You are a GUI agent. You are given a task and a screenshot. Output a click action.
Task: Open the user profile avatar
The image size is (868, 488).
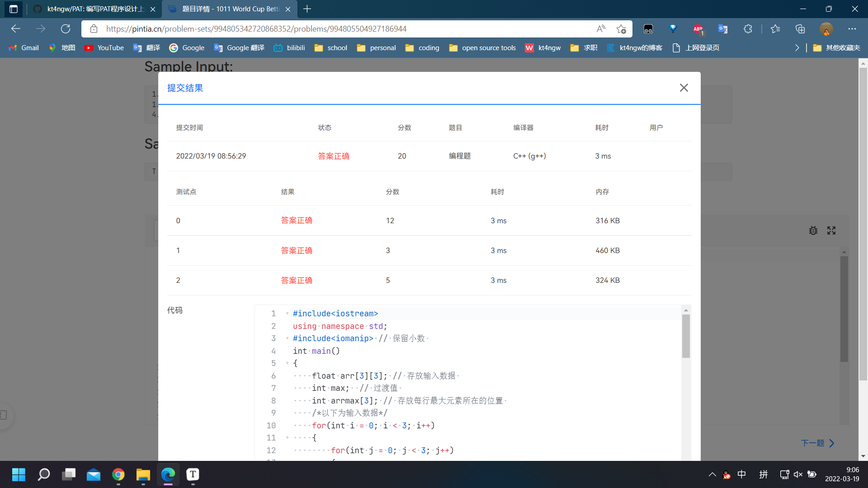point(826,29)
